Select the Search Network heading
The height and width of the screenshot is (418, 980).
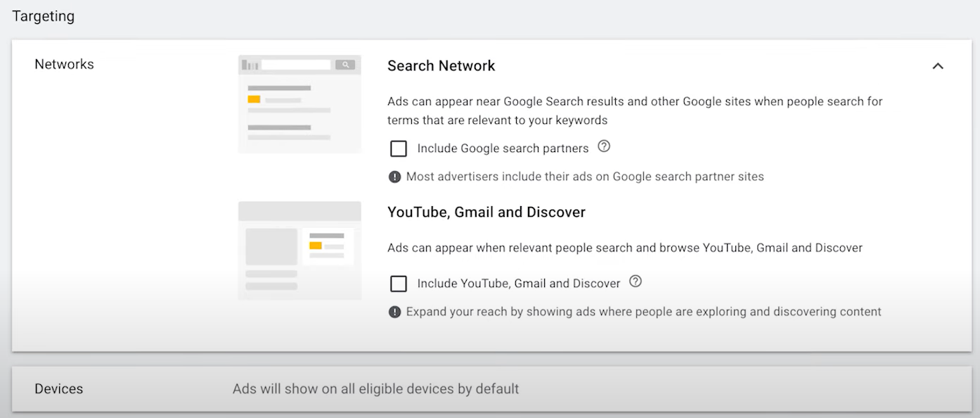(x=441, y=65)
